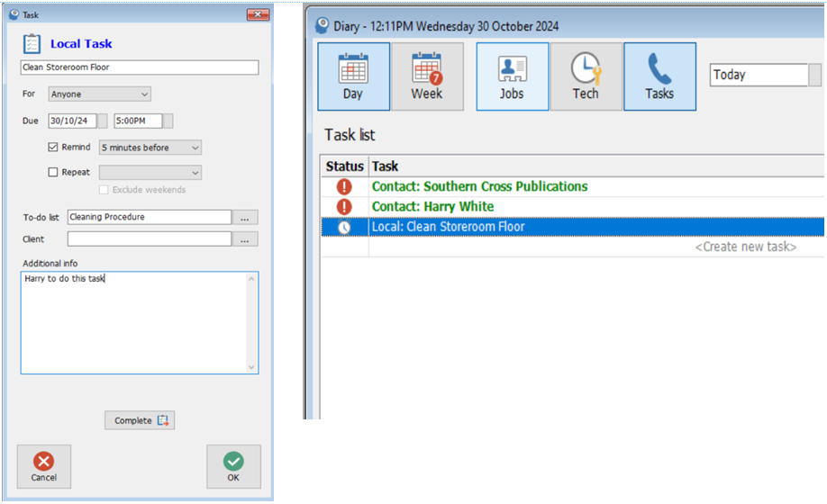Image resolution: width=827 pixels, height=504 pixels.
Task: Click the Tasks phone icon
Action: [x=659, y=76]
